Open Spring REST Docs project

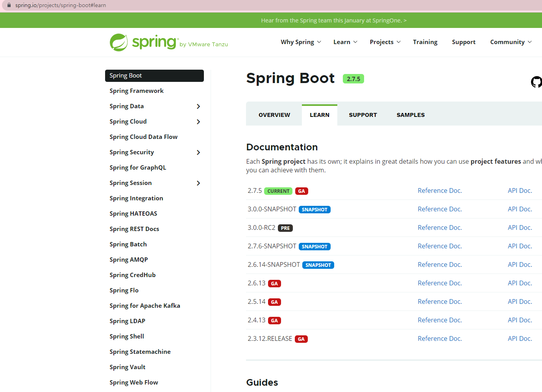point(134,229)
